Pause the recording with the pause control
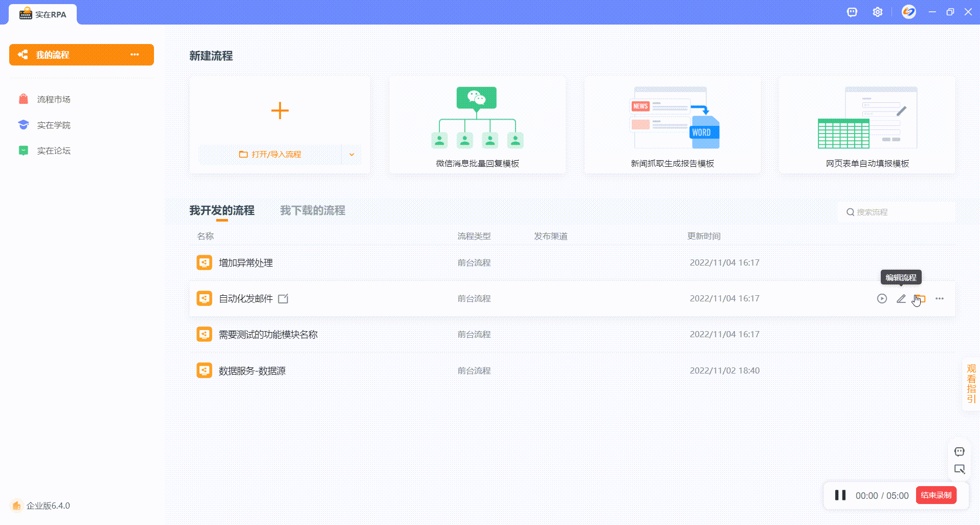This screenshot has height=525, width=980. (839, 495)
